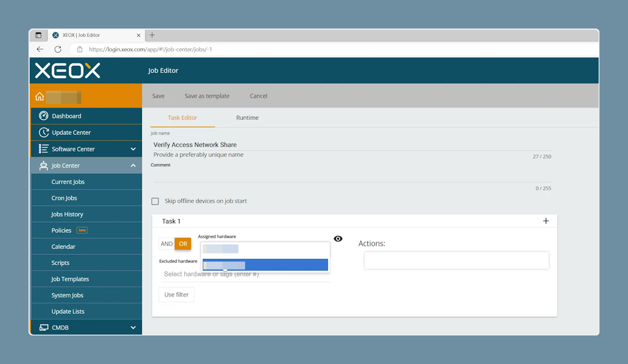Cancel the job editing
The width and height of the screenshot is (628, 364).
click(258, 96)
